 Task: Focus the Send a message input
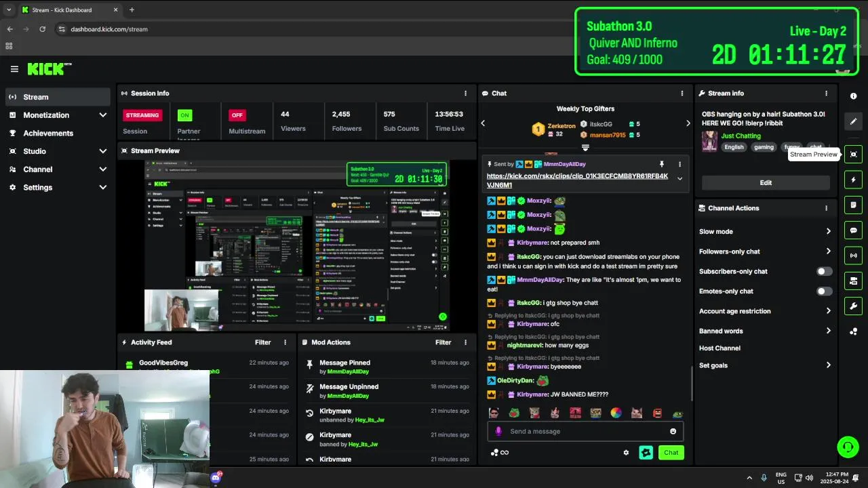click(585, 431)
